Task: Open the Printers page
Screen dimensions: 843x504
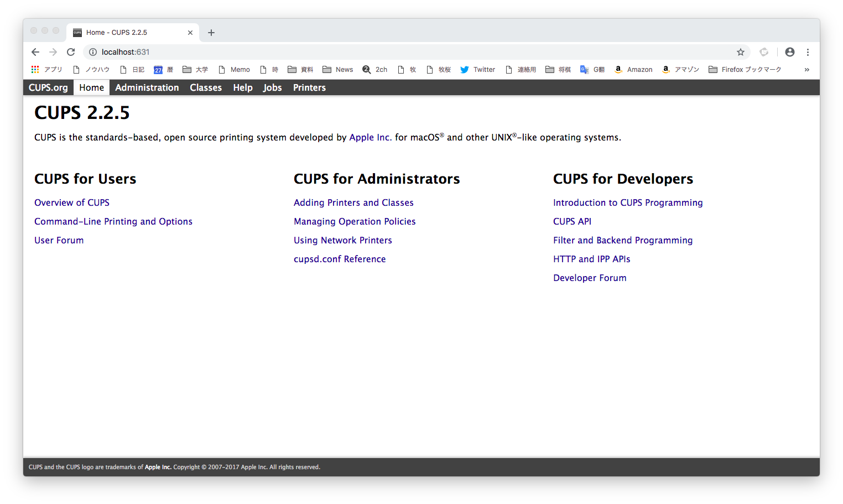Action: pyautogui.click(x=309, y=87)
